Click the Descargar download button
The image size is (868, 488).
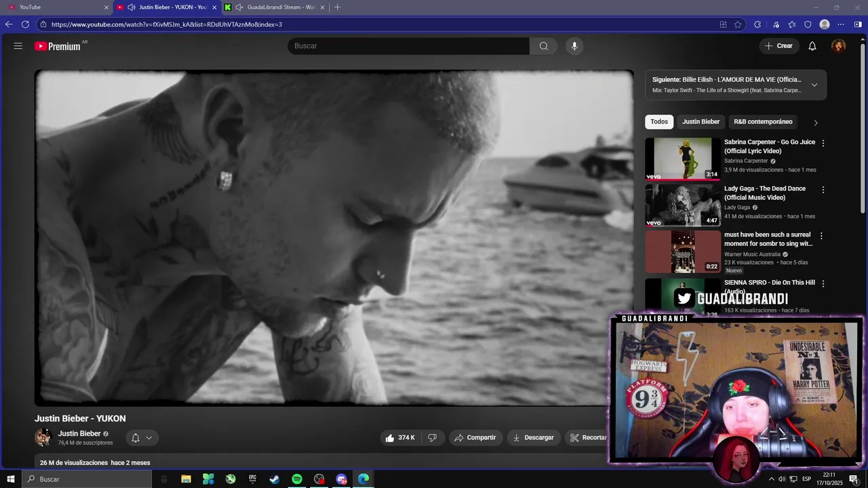pos(534,438)
